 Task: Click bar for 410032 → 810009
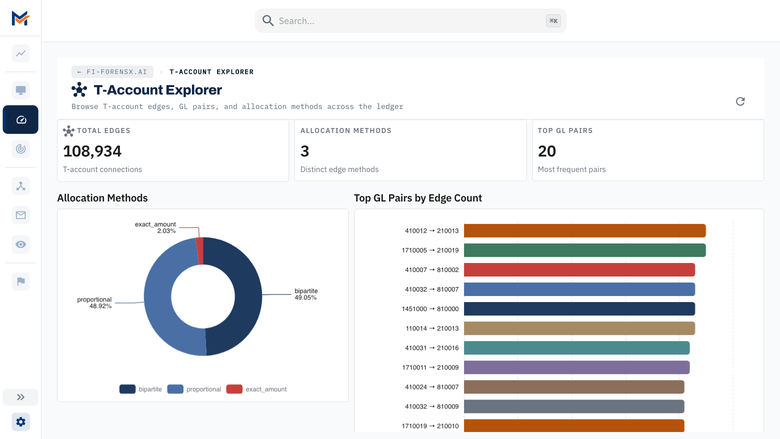[x=574, y=406]
